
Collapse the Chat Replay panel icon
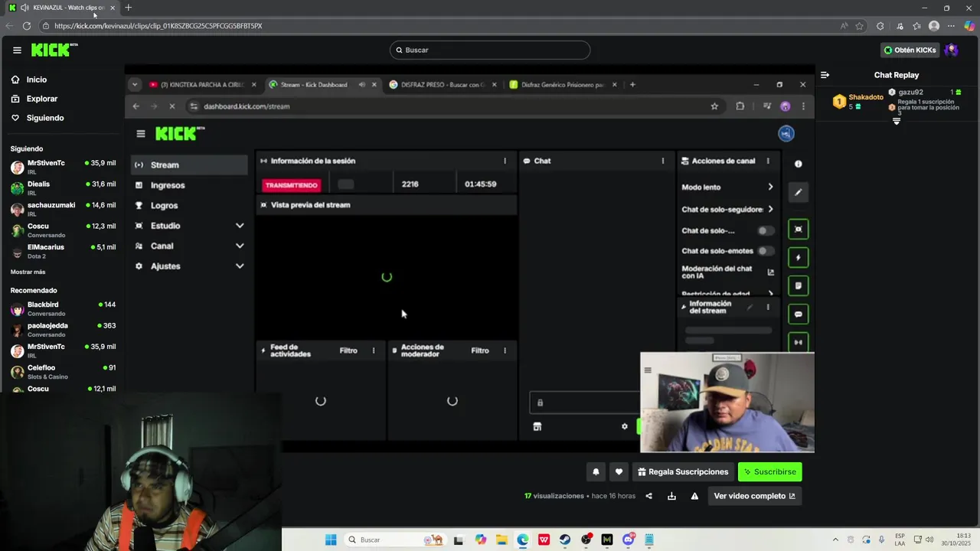825,75
